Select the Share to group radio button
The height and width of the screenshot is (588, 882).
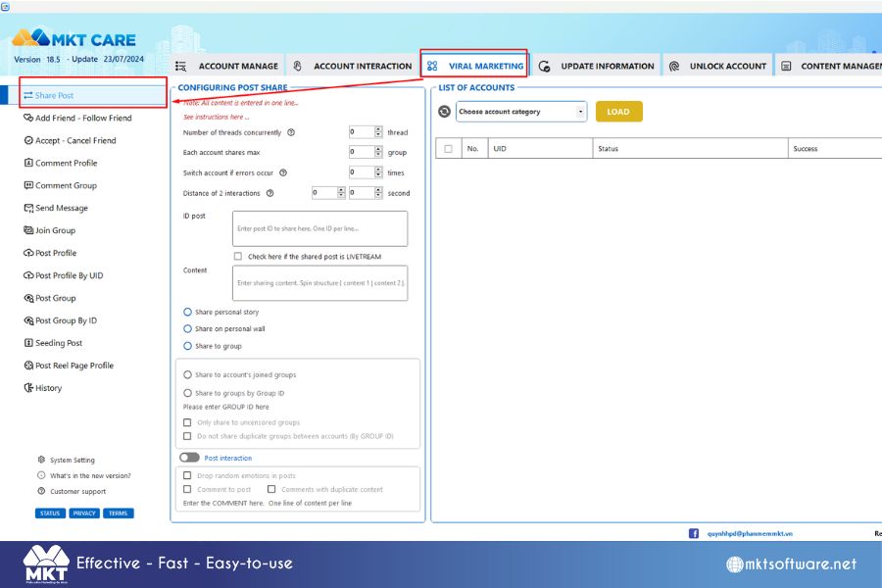coord(188,346)
